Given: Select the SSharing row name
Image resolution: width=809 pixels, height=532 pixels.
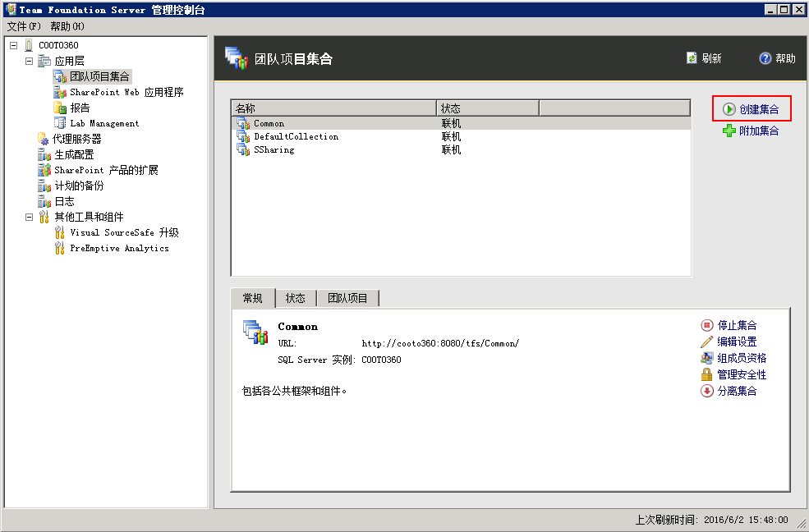Looking at the screenshot, I should point(274,150).
